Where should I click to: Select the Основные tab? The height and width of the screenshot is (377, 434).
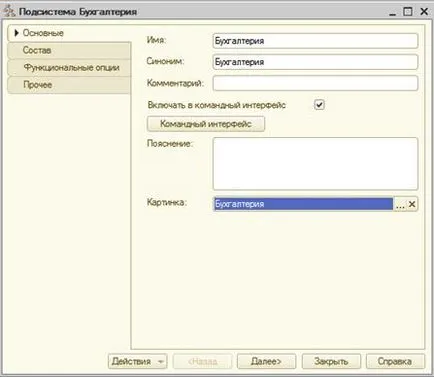pyautogui.click(x=69, y=33)
